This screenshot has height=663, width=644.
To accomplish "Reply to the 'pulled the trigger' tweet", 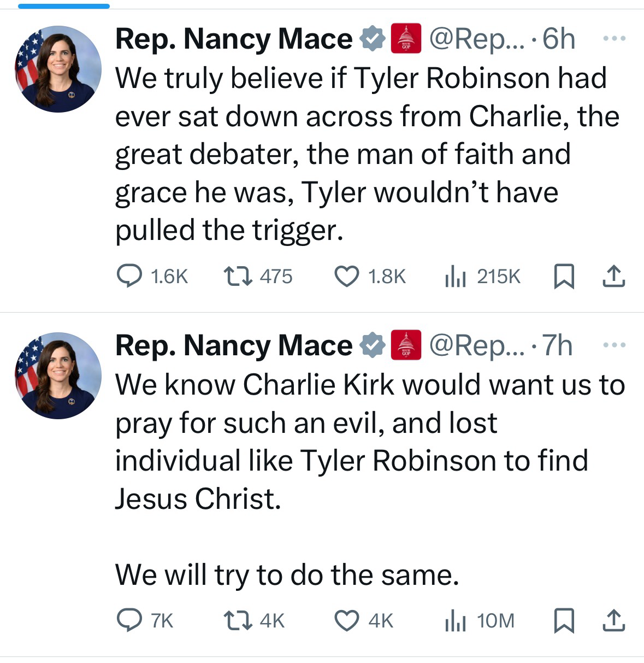I will pos(129,276).
